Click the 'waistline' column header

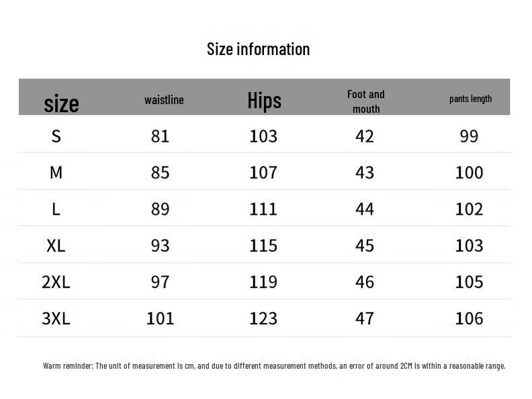coord(164,100)
